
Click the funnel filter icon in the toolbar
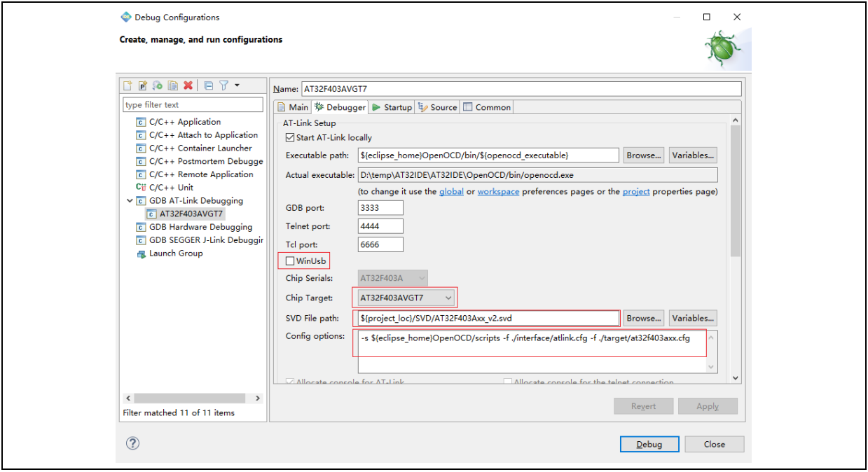point(223,85)
